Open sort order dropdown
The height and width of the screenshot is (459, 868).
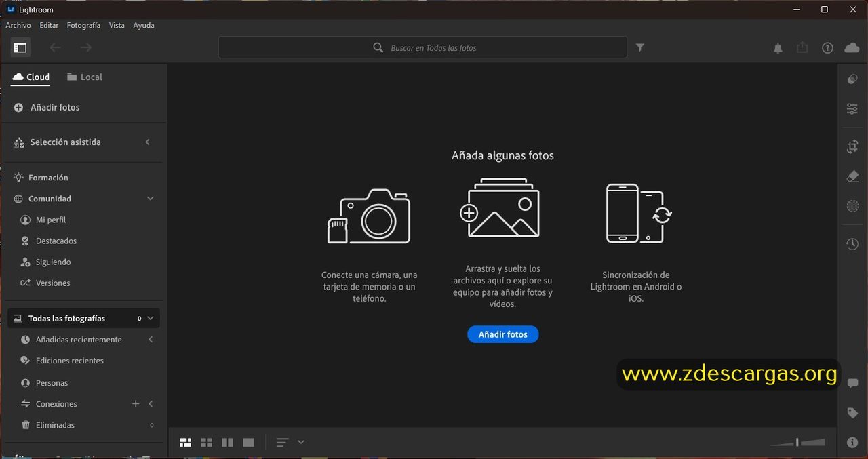290,443
